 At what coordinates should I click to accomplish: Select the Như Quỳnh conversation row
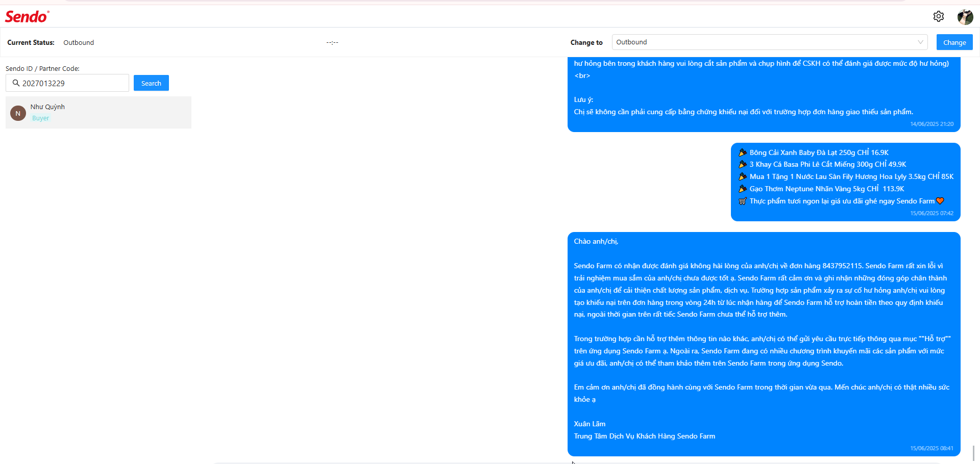pyautogui.click(x=99, y=112)
